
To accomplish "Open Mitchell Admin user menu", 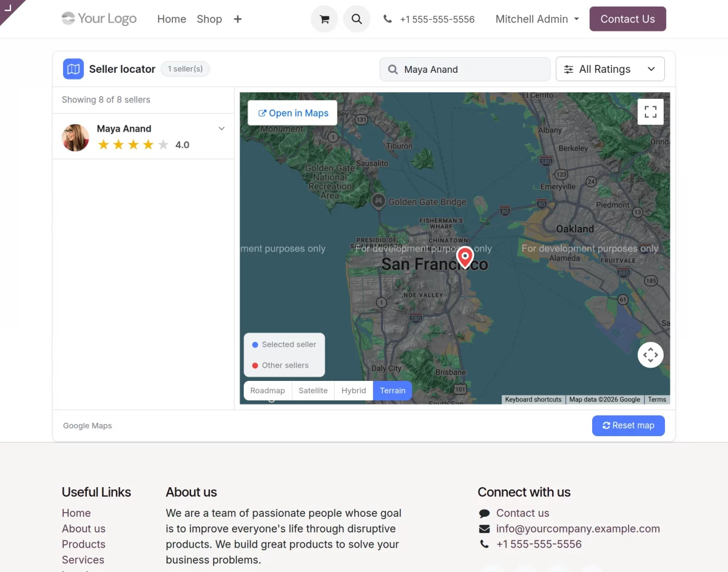I will point(537,19).
